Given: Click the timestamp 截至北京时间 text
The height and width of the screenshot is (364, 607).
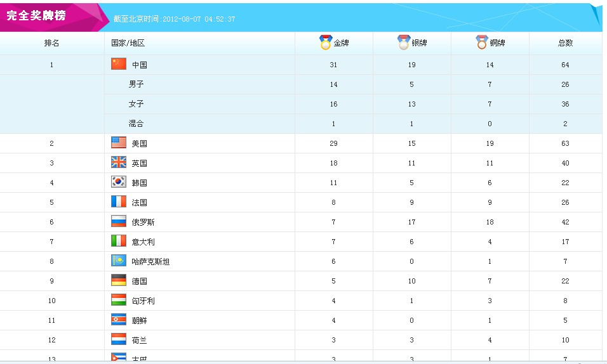Looking at the screenshot, I should point(174,19).
